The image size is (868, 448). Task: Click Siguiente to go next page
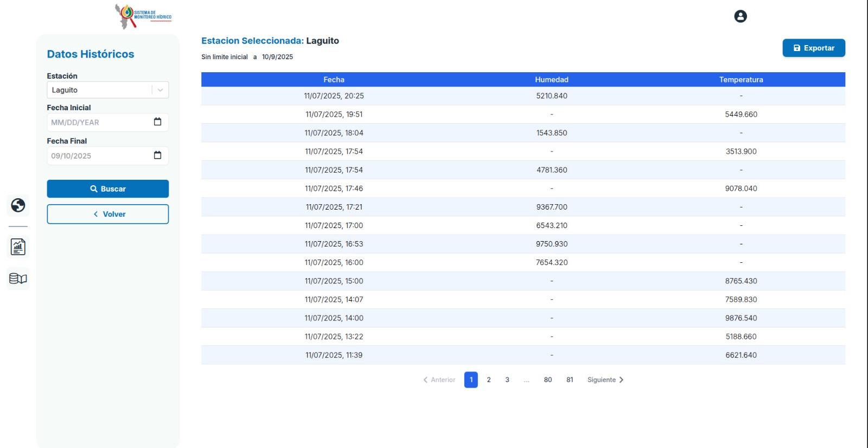(605, 380)
